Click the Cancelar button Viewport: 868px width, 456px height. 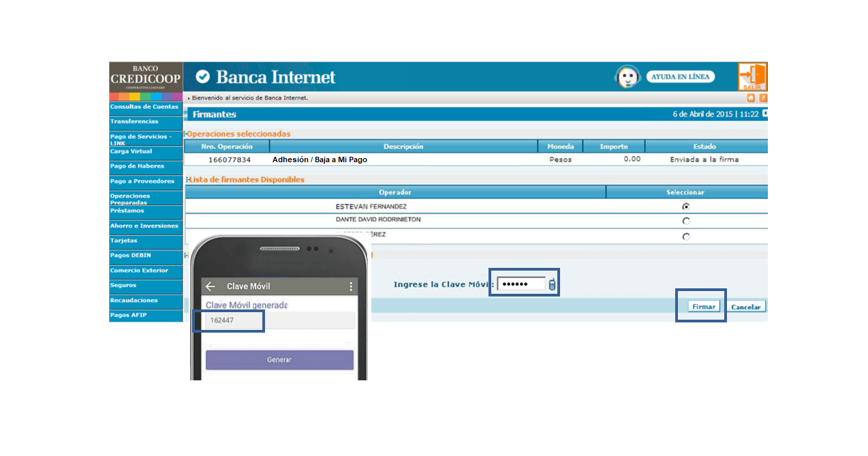point(746,307)
